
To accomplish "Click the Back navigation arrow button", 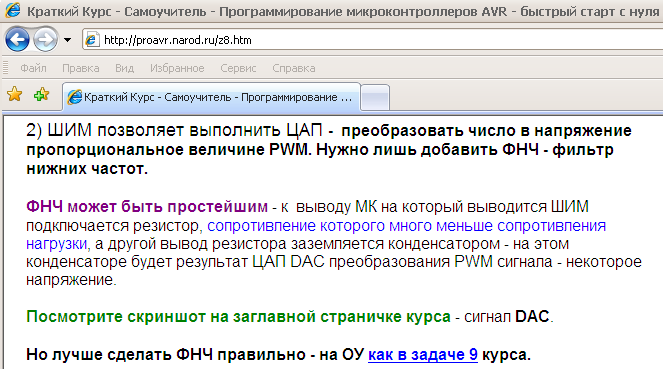I will pyautogui.click(x=17, y=40).
